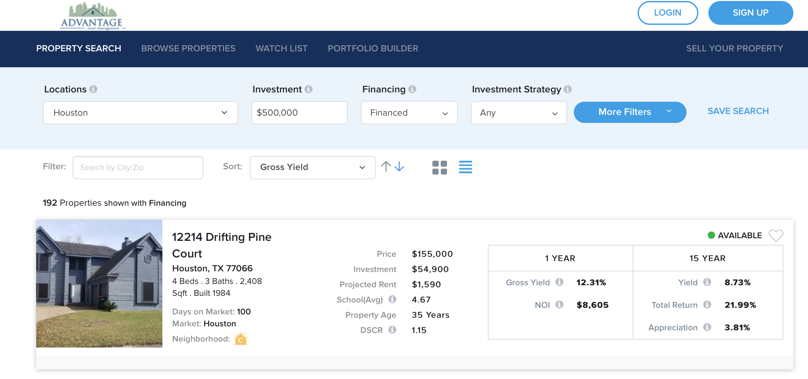Show Gross Yield info tooltip
Screen dimensions: 808x379
560,282
